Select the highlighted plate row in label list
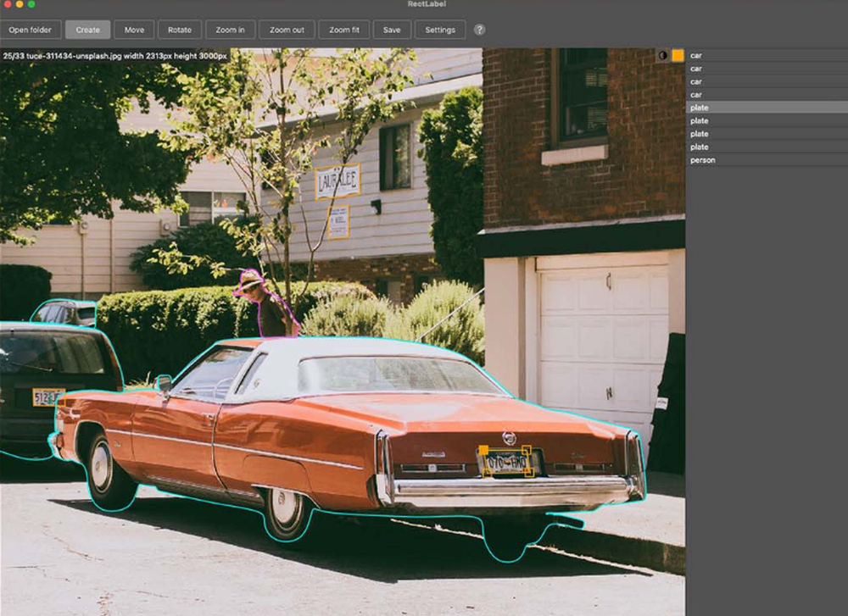 click(x=767, y=108)
